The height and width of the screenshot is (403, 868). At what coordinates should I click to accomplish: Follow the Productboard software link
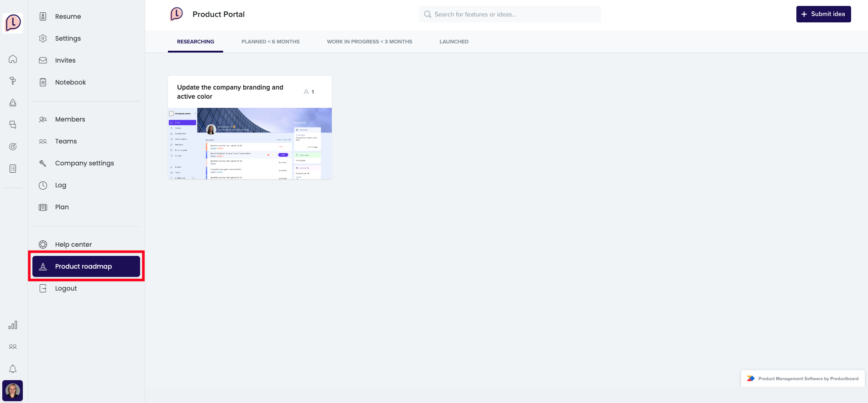coord(803,378)
